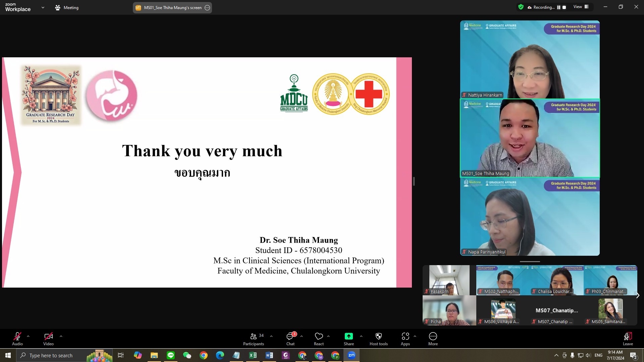Screen dimensions: 644x362
Task: Click the Leave meeting icon
Action: tap(628, 337)
